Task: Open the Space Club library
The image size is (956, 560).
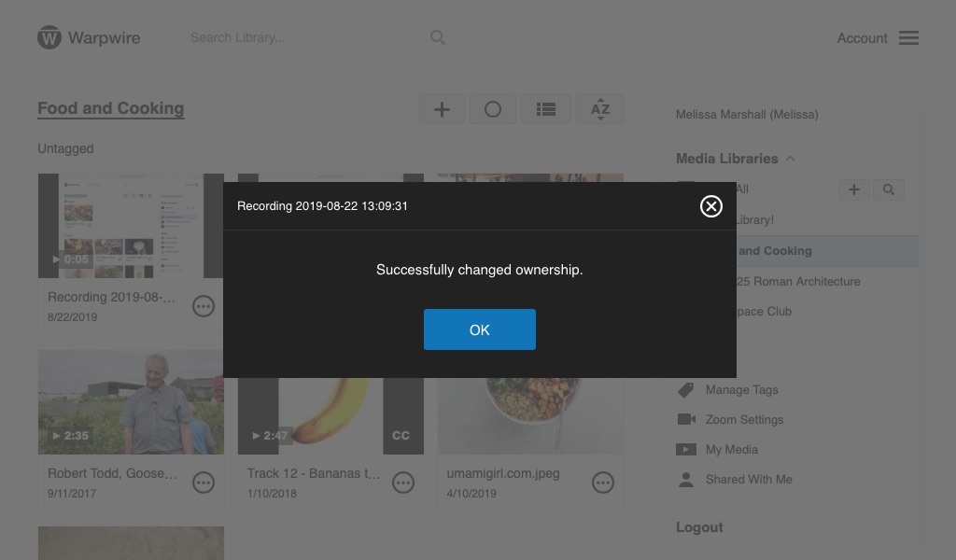Action: 764,312
